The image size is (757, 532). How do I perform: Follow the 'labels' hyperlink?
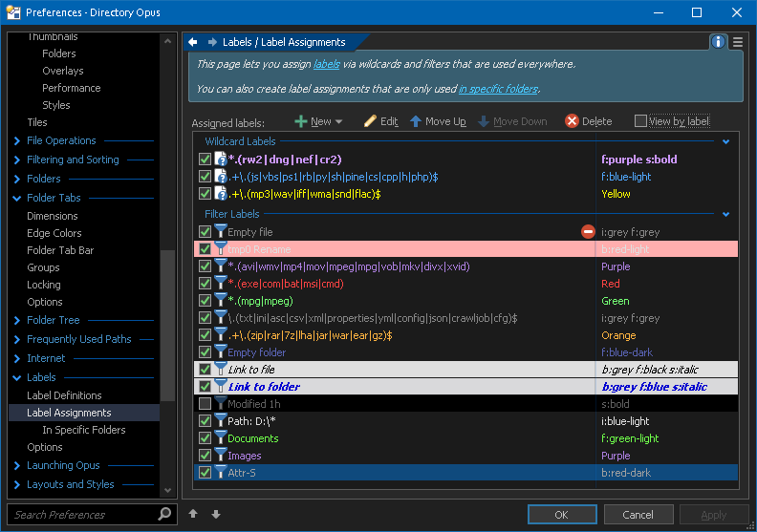pyautogui.click(x=326, y=64)
